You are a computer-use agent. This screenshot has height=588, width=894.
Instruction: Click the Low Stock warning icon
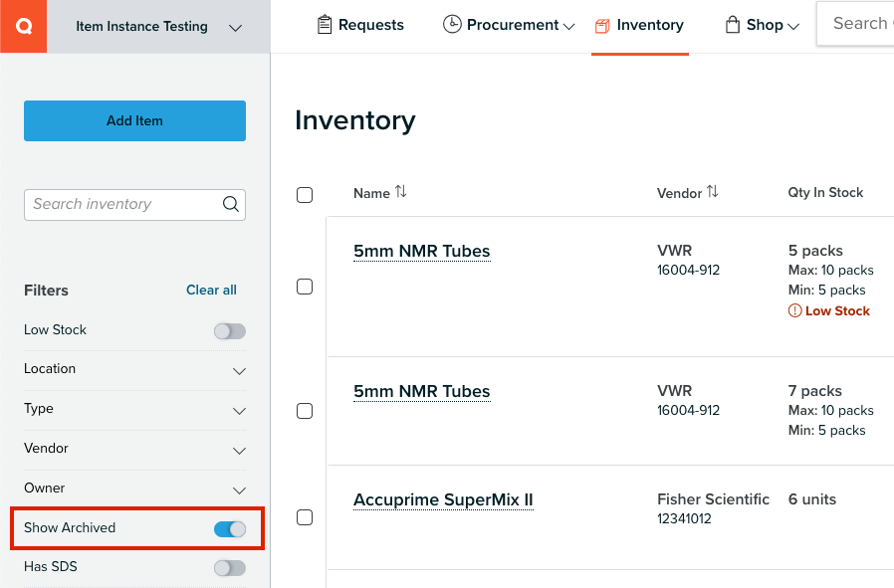[794, 310]
